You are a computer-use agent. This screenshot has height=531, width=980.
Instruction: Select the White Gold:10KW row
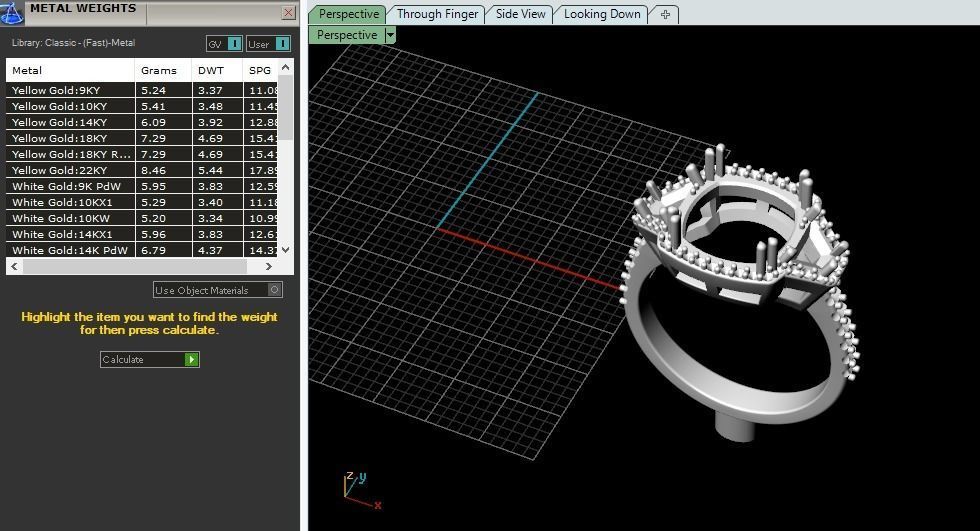[x=142, y=218]
